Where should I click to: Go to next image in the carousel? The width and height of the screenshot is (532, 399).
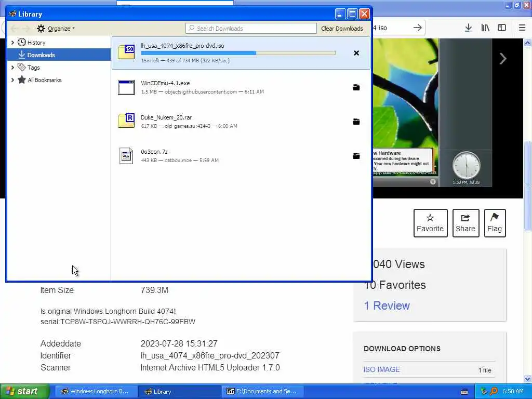coord(503,59)
